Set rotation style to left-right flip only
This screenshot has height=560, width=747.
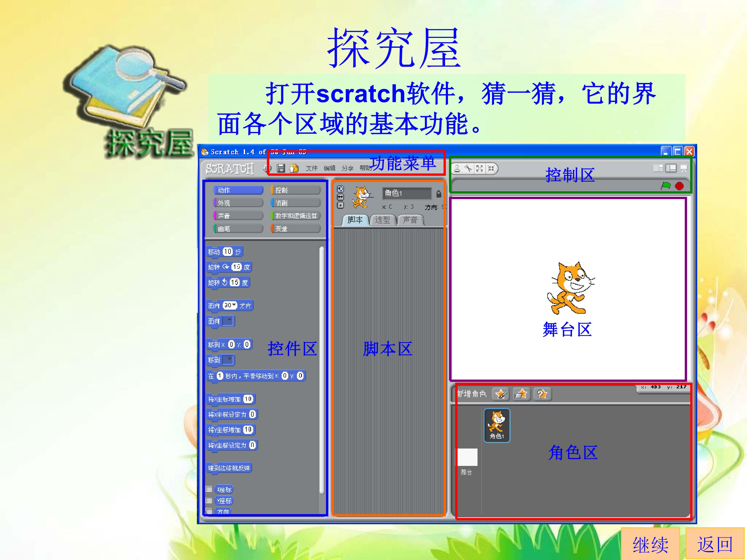coord(341,197)
